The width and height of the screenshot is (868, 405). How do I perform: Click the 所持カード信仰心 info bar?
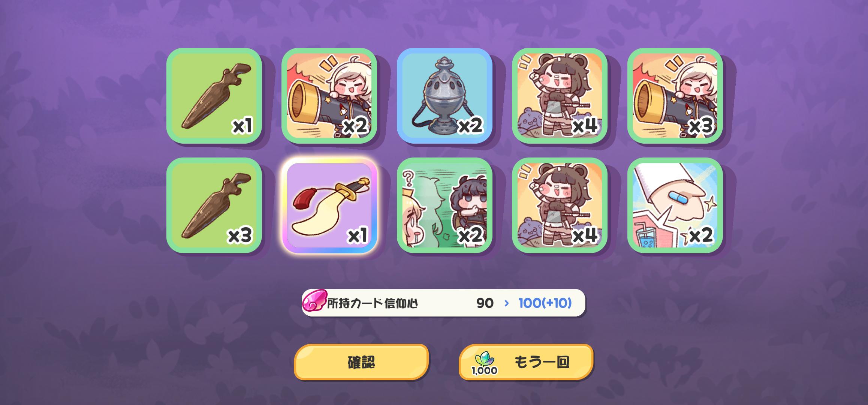pyautogui.click(x=443, y=303)
